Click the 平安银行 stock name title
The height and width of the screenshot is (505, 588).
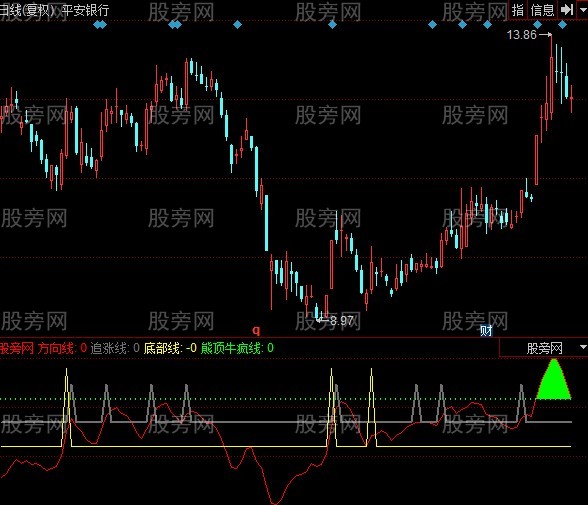click(86, 10)
